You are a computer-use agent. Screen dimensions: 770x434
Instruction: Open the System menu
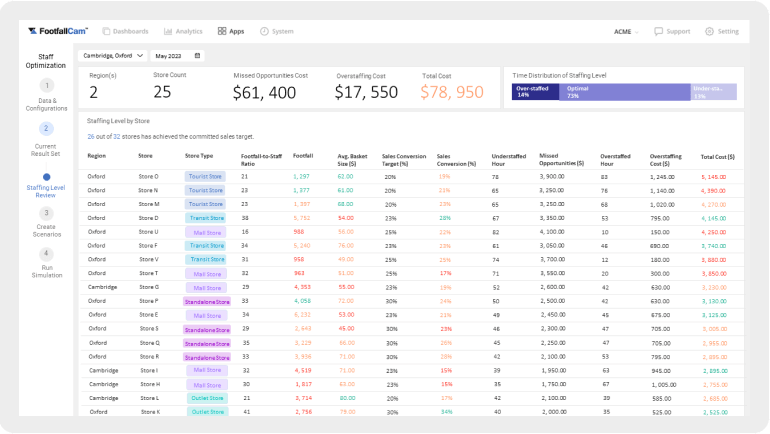[x=276, y=31]
